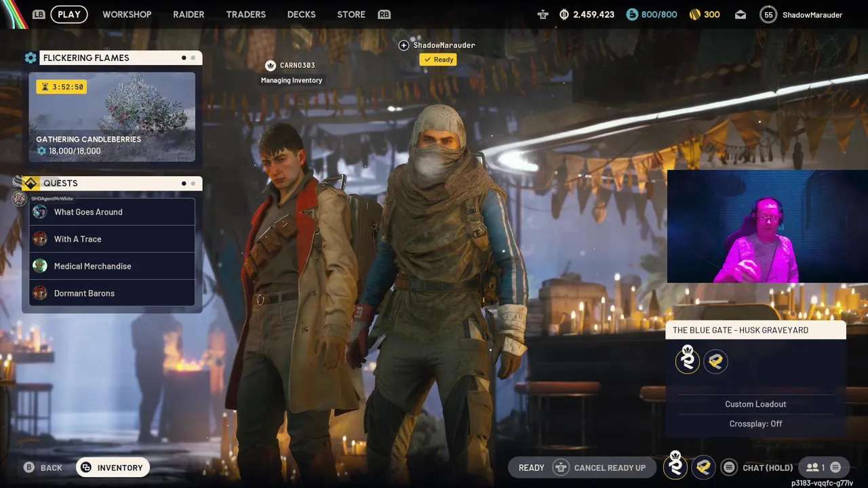
Task: Open the DECKS tab
Action: 301,14
